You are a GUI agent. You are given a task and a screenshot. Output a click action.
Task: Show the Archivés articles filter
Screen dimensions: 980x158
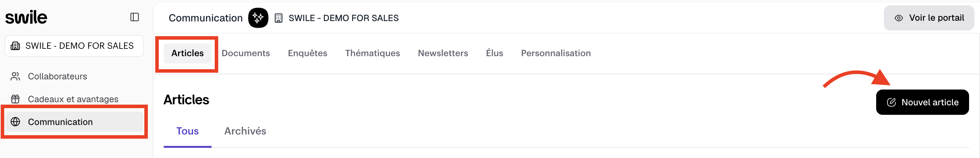245,131
